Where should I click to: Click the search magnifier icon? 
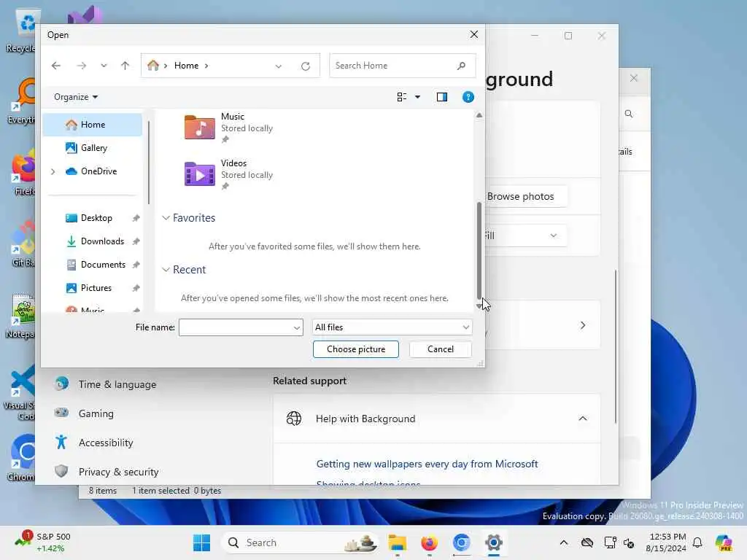click(x=461, y=66)
